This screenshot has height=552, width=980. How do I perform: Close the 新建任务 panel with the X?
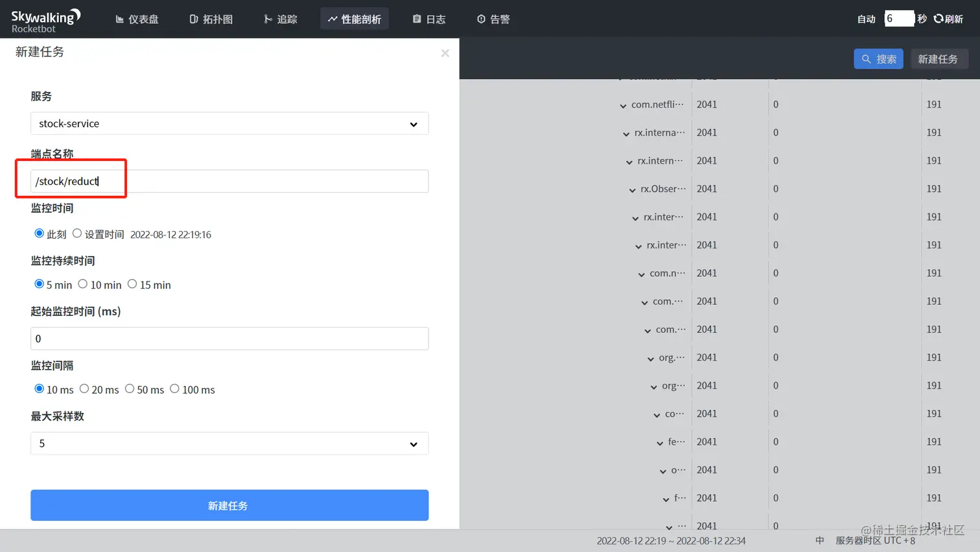pos(445,53)
